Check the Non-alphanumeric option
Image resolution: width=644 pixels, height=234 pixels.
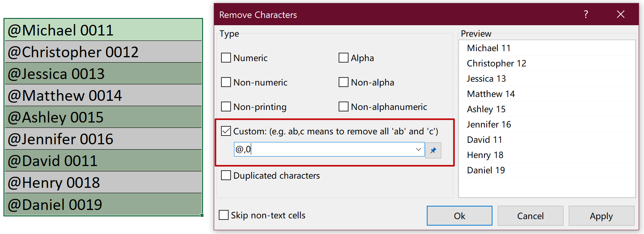click(x=343, y=107)
